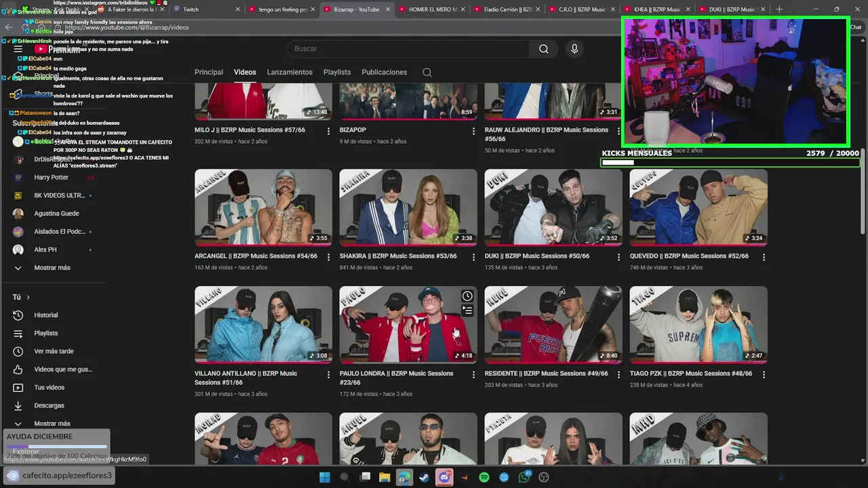Click the Playlists icon in sidebar

point(18,333)
